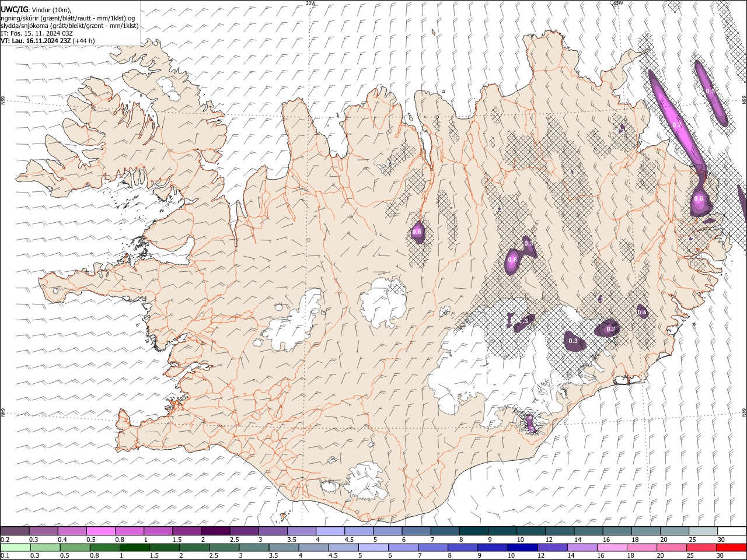
Task: Click the 'UWC/IG: Vindur (10m)' title text
Action: point(36,10)
